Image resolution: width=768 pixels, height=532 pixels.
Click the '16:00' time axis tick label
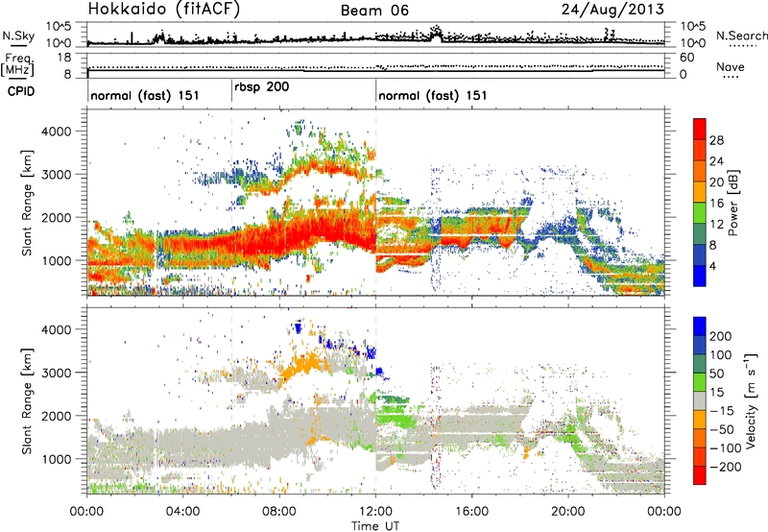click(x=471, y=512)
